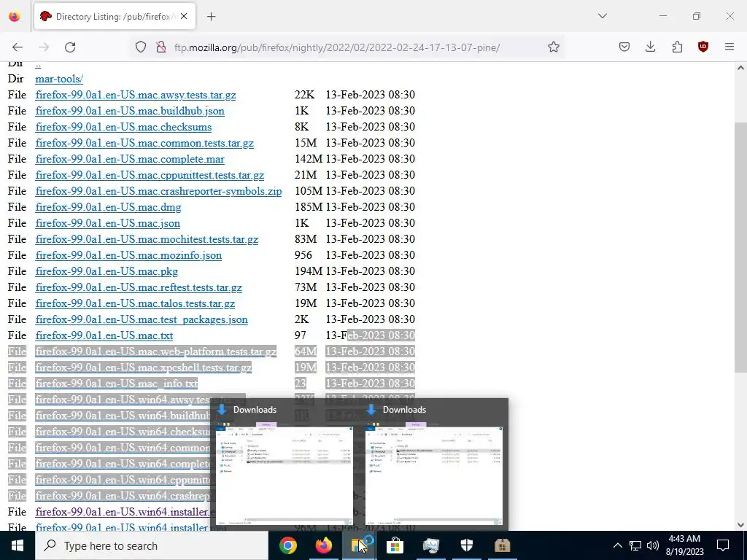747x560 pixels.
Task: Click the scrollbar up arrow
Action: pos(740,68)
